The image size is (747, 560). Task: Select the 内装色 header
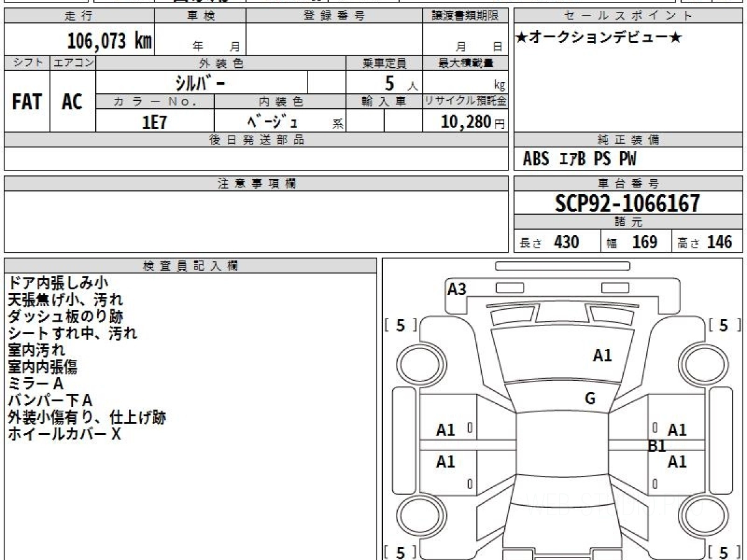(x=280, y=101)
